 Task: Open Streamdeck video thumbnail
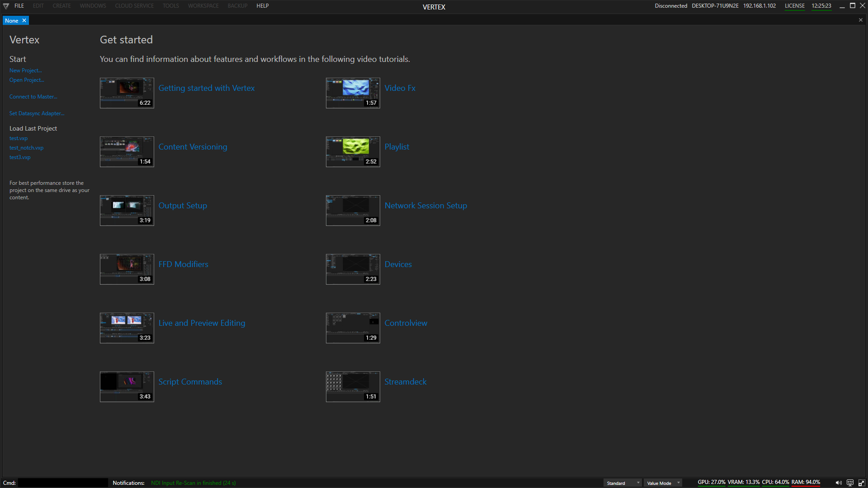(x=353, y=387)
